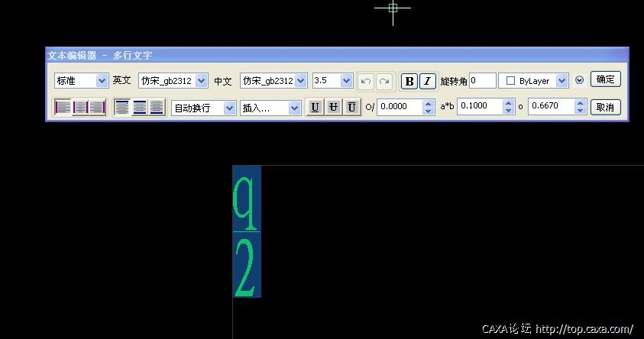Confirm with the 确定 button
Viewport: 644px width, 339px height.
(605, 79)
